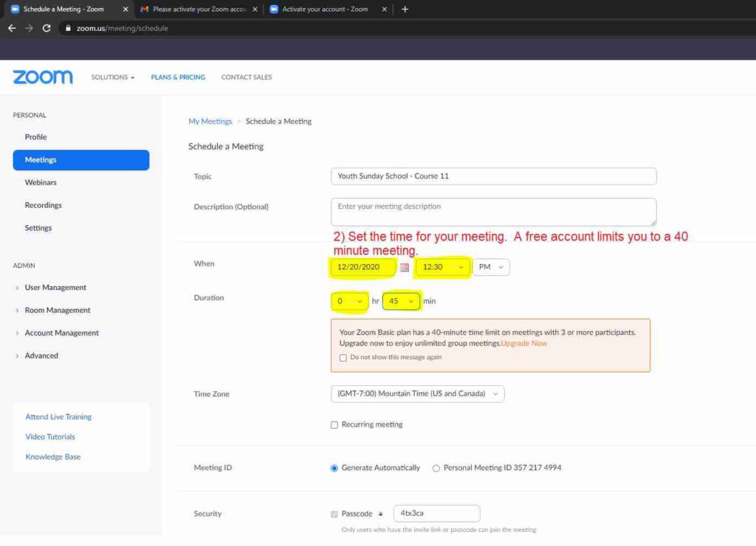Open Attend Live Training link
Viewport: 756px width, 546px height.
tap(58, 417)
